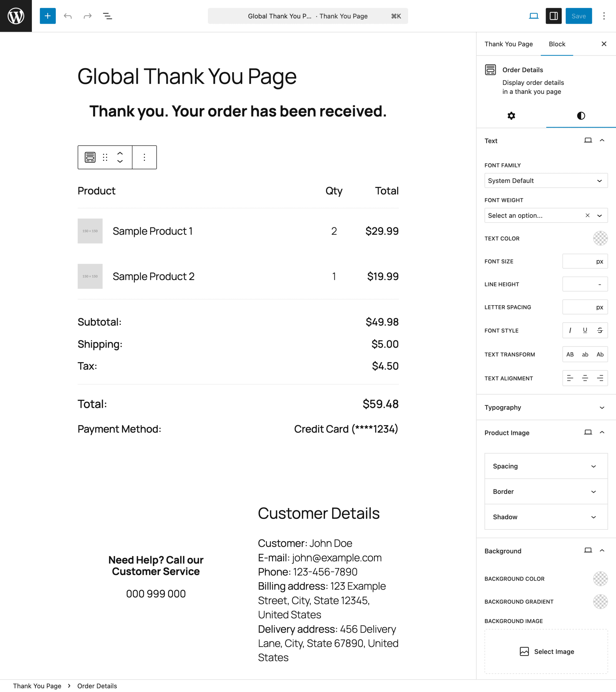Switch to the Thank You Page tab
The width and height of the screenshot is (616, 692).
pyautogui.click(x=509, y=44)
